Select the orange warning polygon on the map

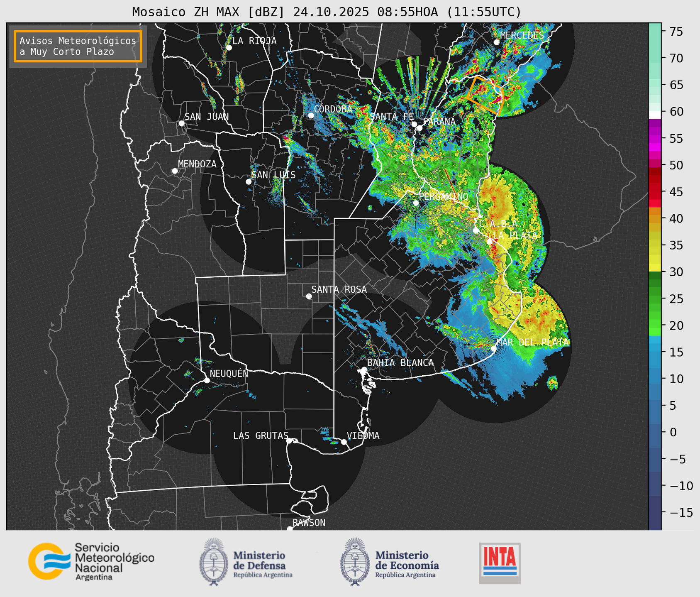click(x=485, y=95)
